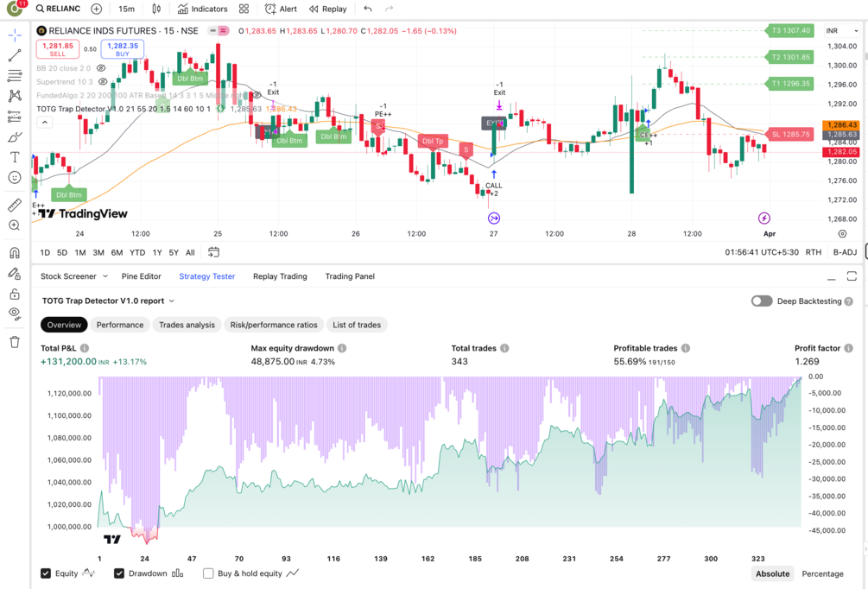Select the crosshair cursor tool
Screen dimensions: 868x589
click(x=15, y=35)
